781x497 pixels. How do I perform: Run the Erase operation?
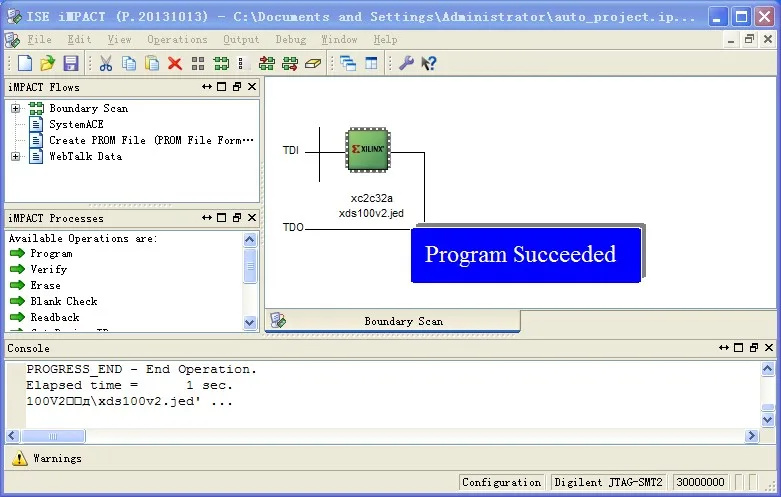point(45,285)
